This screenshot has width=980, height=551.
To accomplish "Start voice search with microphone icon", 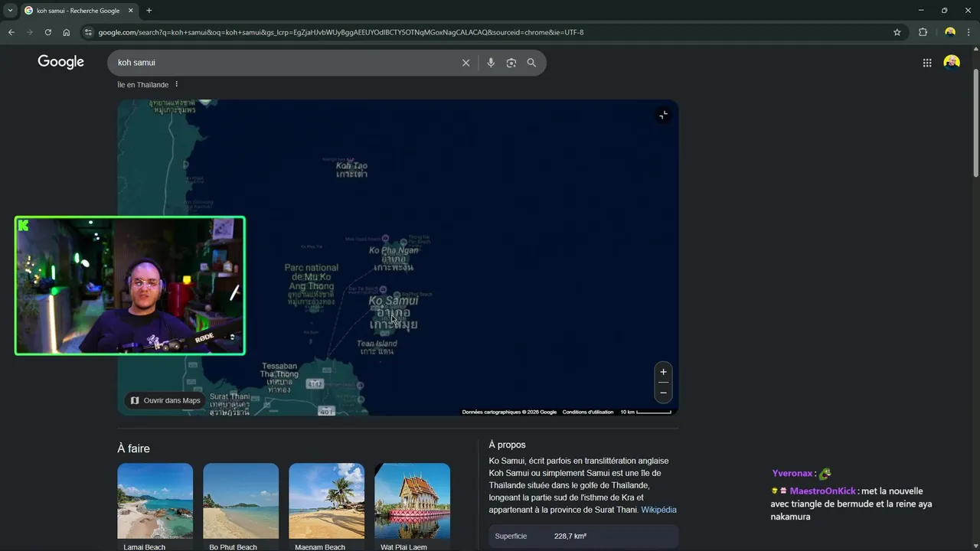I will 491,63.
